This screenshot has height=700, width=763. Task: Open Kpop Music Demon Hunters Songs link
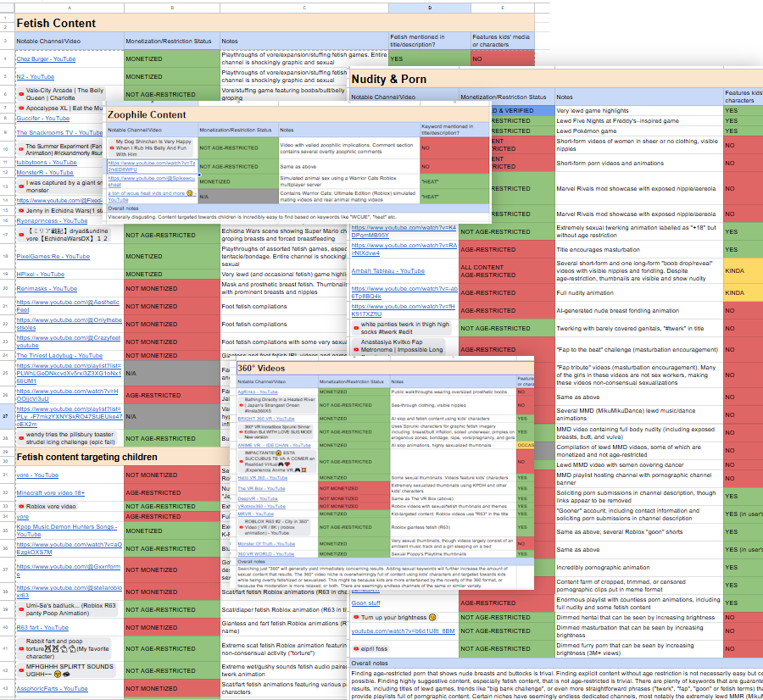(x=67, y=531)
